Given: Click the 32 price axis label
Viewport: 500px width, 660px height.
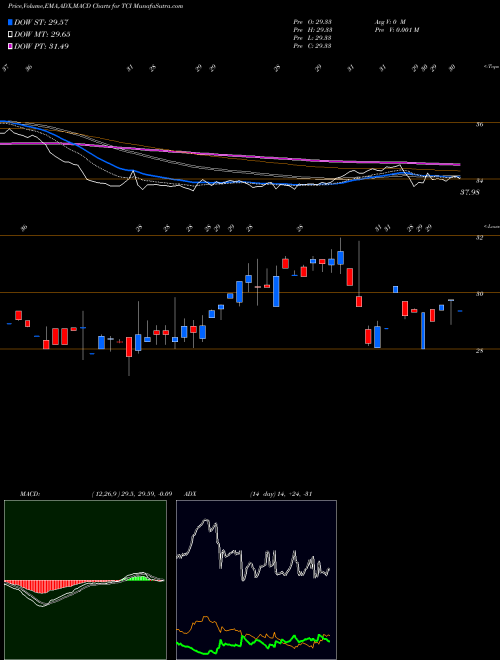Looking at the screenshot, I should (x=479, y=238).
